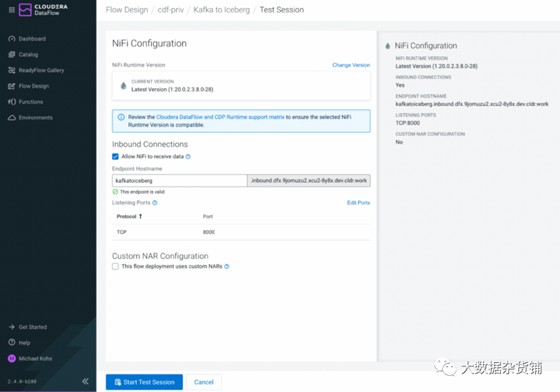
Task: Enable custom NARs checkbox
Action: 115,267
